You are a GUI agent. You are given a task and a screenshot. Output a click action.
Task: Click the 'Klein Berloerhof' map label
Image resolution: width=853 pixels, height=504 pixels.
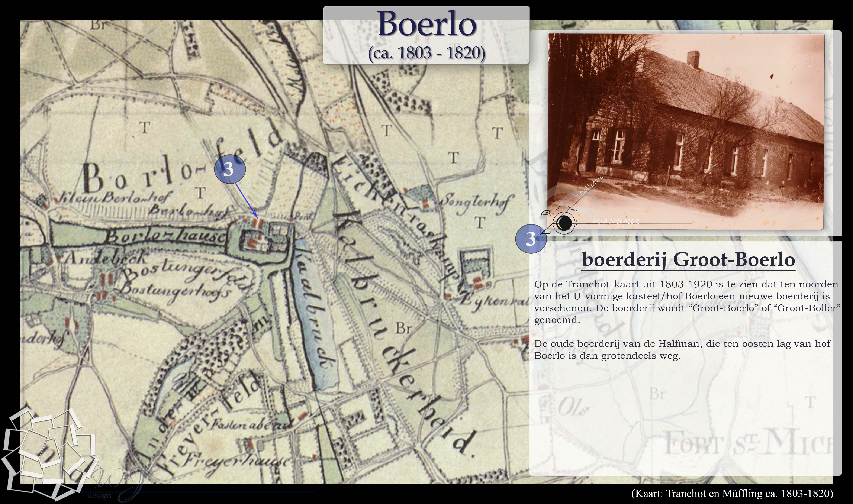(116, 198)
